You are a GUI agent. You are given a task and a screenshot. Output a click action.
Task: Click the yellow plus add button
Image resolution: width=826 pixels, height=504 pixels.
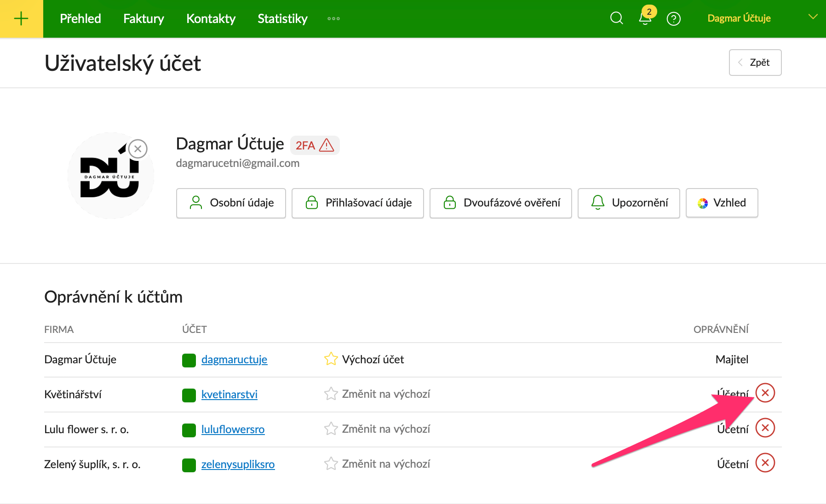(x=21, y=18)
